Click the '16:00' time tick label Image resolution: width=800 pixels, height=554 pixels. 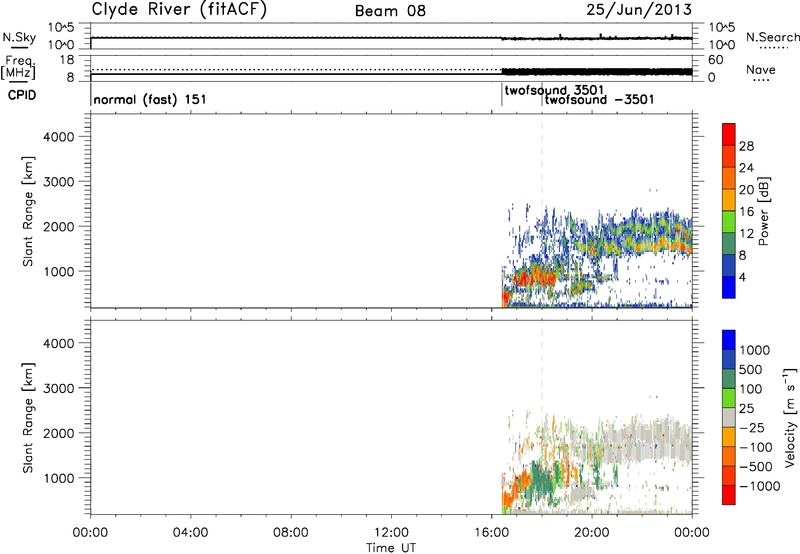point(491,533)
